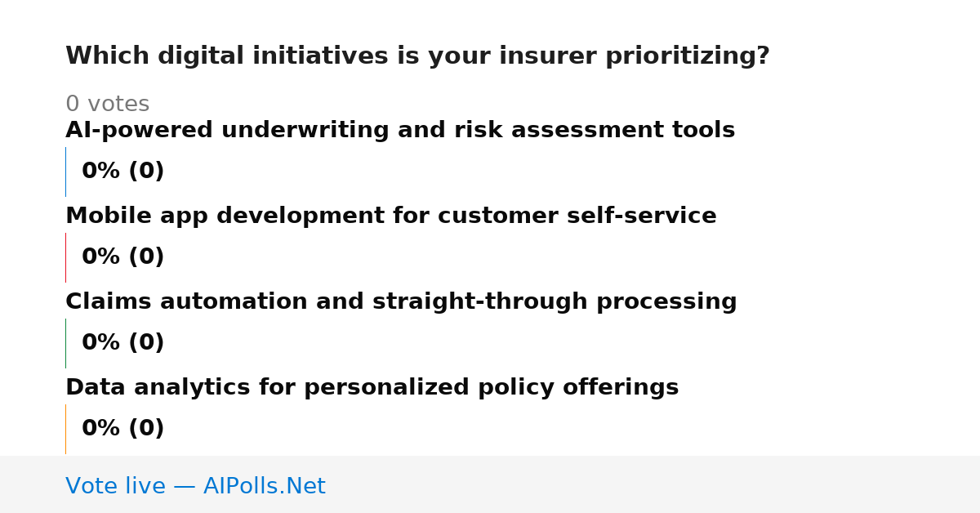
Task: Click 0% (0) result for Data analytics
Action: (x=123, y=429)
